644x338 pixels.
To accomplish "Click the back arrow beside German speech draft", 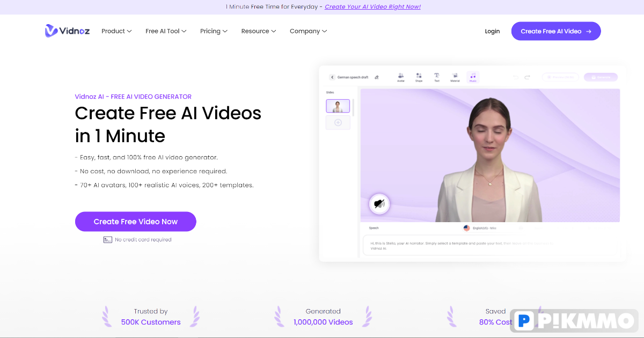I will pyautogui.click(x=332, y=77).
